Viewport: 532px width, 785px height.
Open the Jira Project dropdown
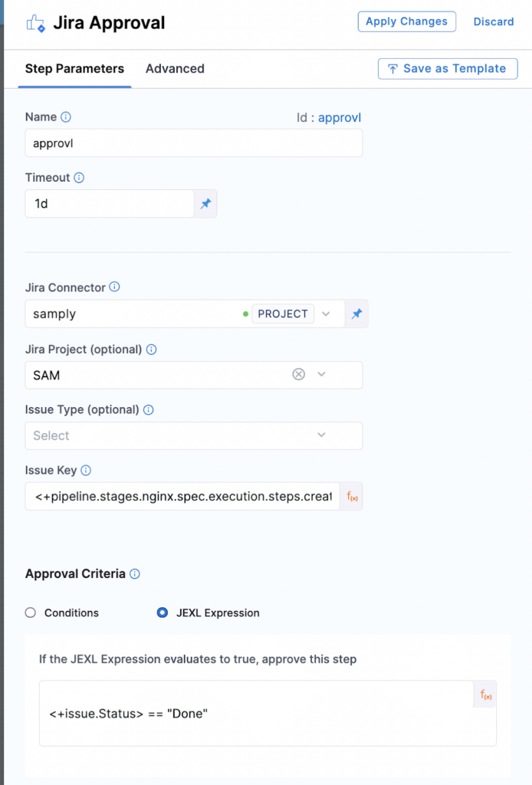(x=321, y=374)
